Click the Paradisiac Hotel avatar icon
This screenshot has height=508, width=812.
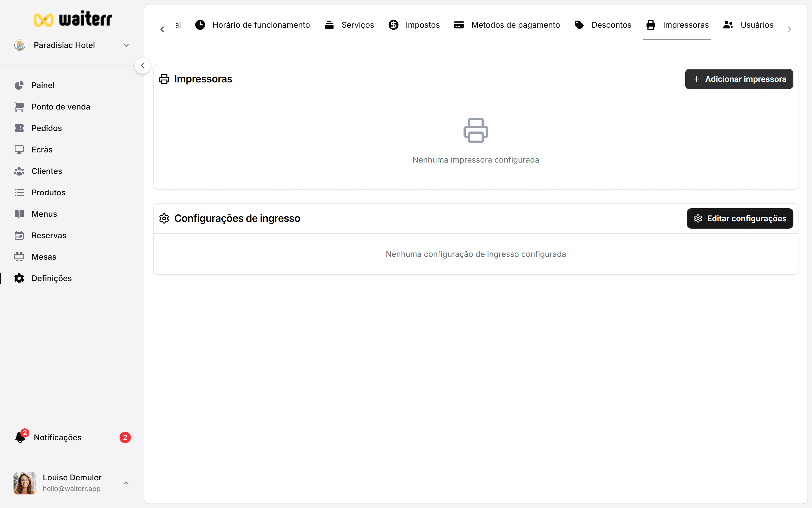click(21, 45)
